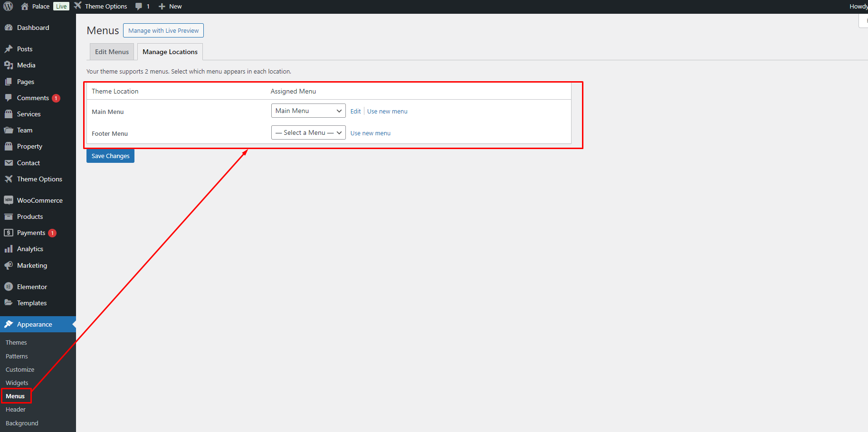Viewport: 868px width, 432px height.
Task: Switch to the Edit Menus tab
Action: [112, 52]
